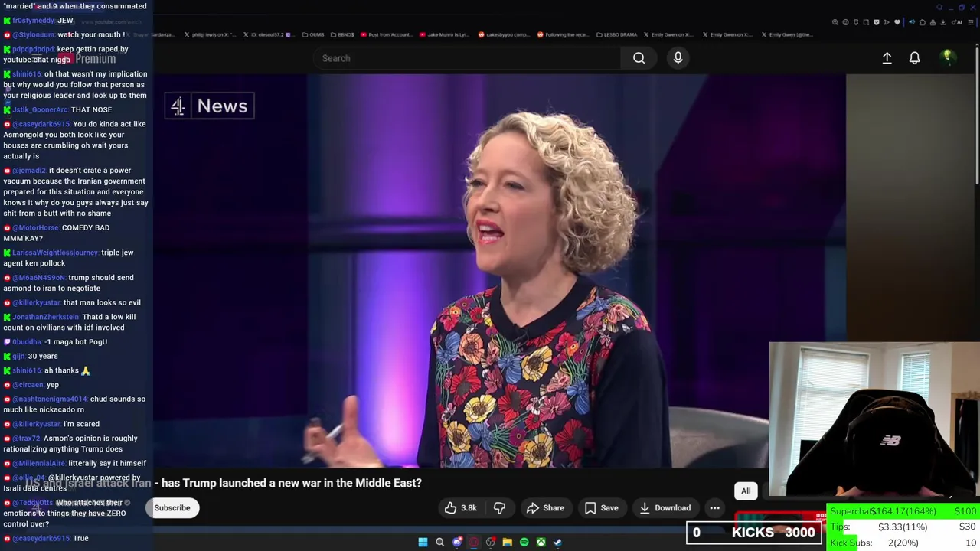The height and width of the screenshot is (551, 980).
Task: Click the streamer webcam overlay
Action: click(x=874, y=421)
